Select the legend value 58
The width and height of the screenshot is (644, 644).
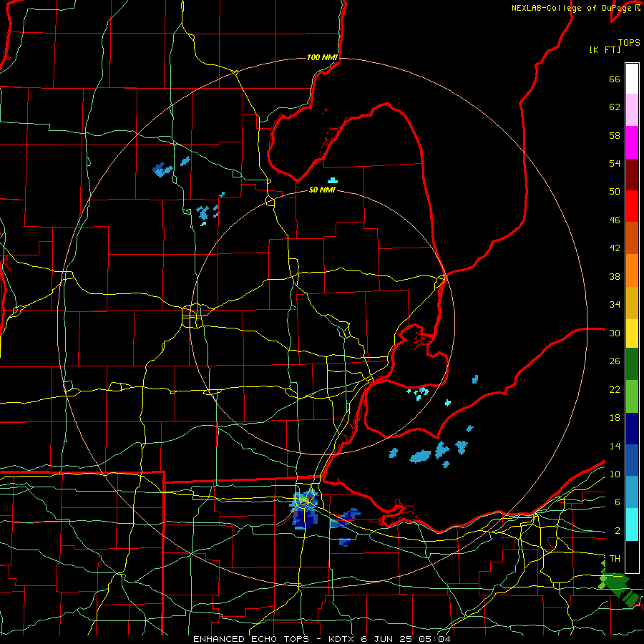point(615,135)
